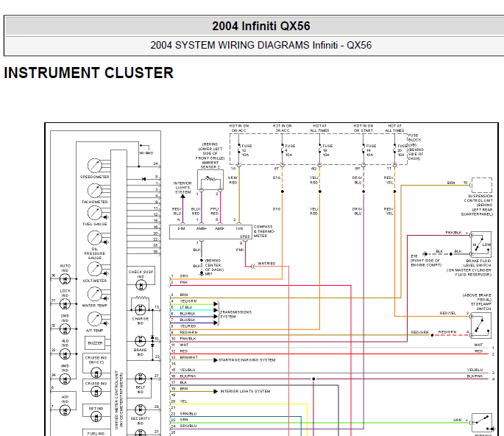Click the Voltmeter gauge symbol
The height and width of the screenshot is (436, 504).
coord(95,270)
